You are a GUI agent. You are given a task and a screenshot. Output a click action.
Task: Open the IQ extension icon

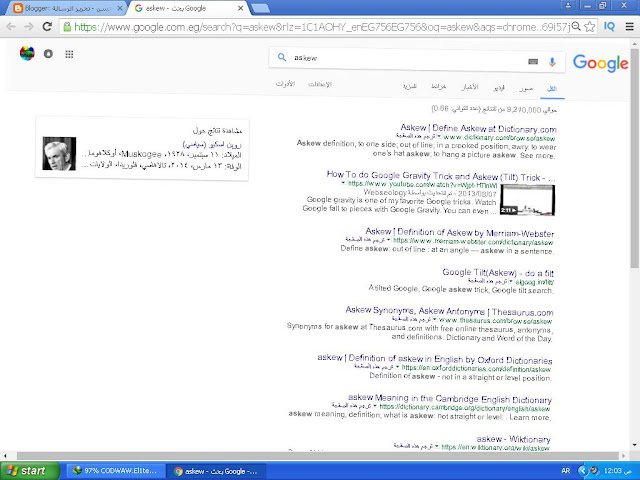click(x=609, y=27)
